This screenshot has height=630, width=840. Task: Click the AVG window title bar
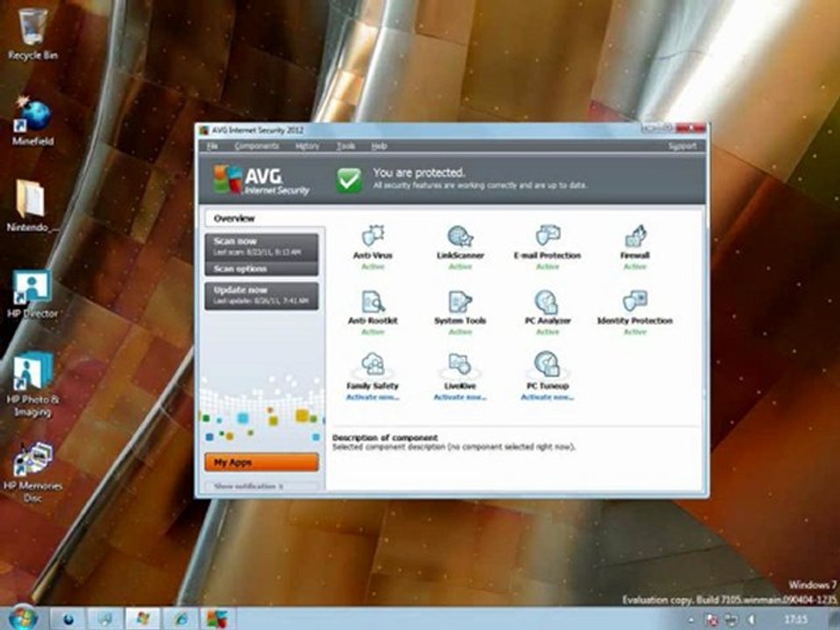[418, 130]
